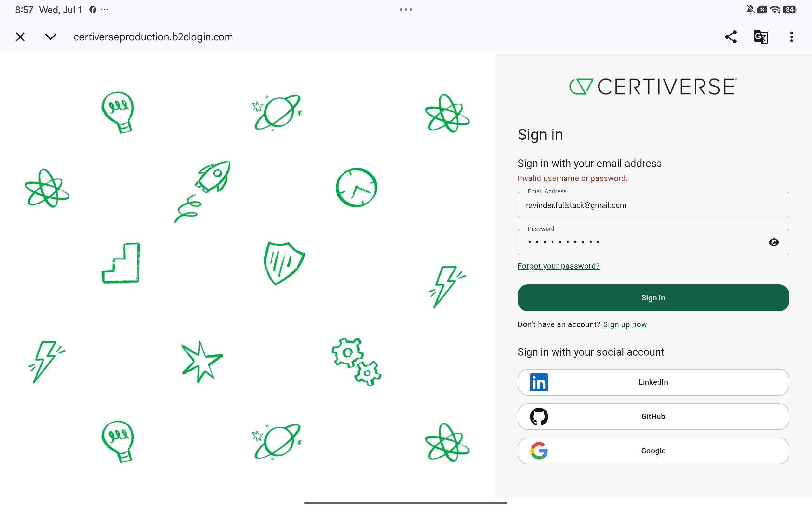Sign in with GitHub

(x=653, y=417)
